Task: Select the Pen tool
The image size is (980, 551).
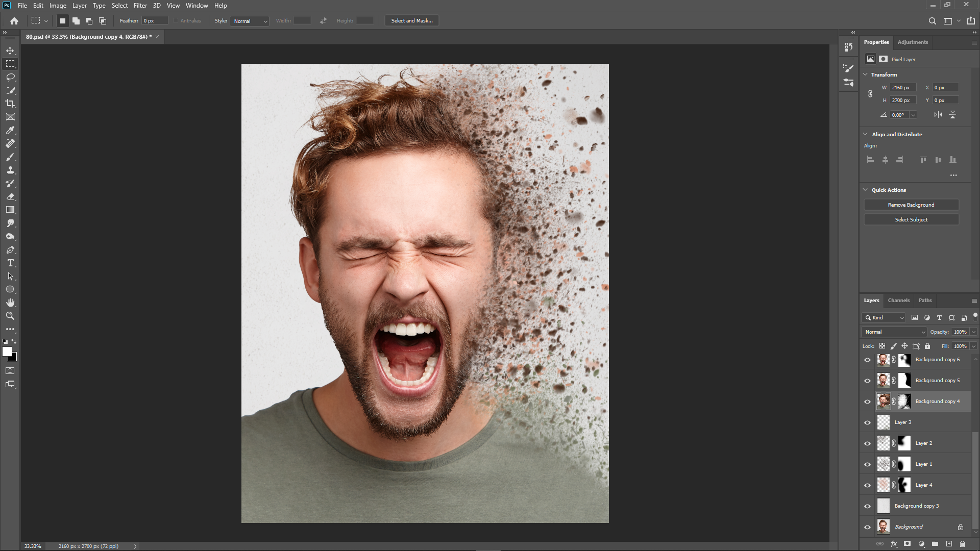Action: (x=10, y=249)
